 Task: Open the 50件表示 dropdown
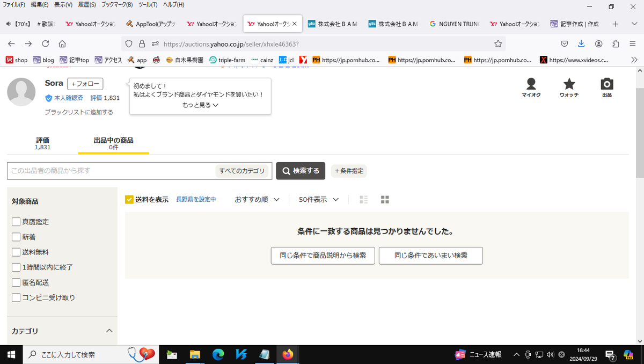pyautogui.click(x=319, y=199)
